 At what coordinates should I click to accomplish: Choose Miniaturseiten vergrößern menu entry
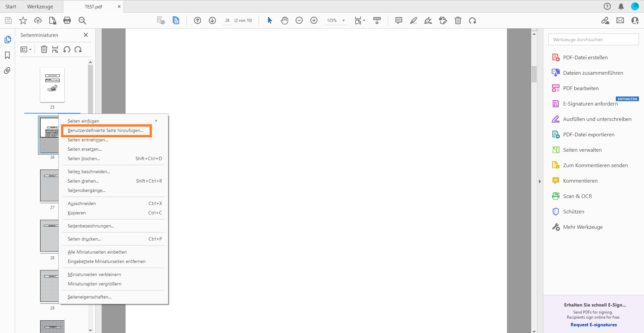pos(95,284)
